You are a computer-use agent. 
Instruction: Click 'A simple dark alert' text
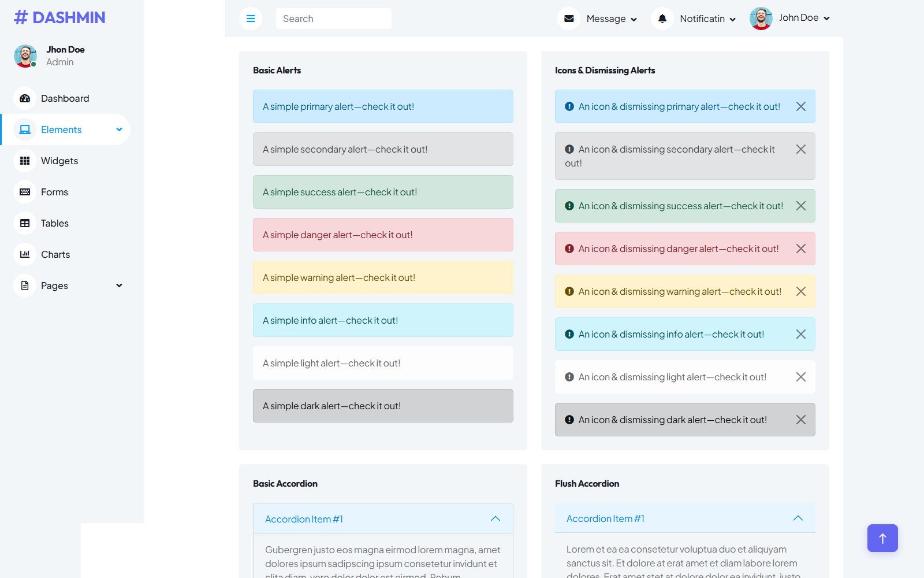click(x=331, y=406)
